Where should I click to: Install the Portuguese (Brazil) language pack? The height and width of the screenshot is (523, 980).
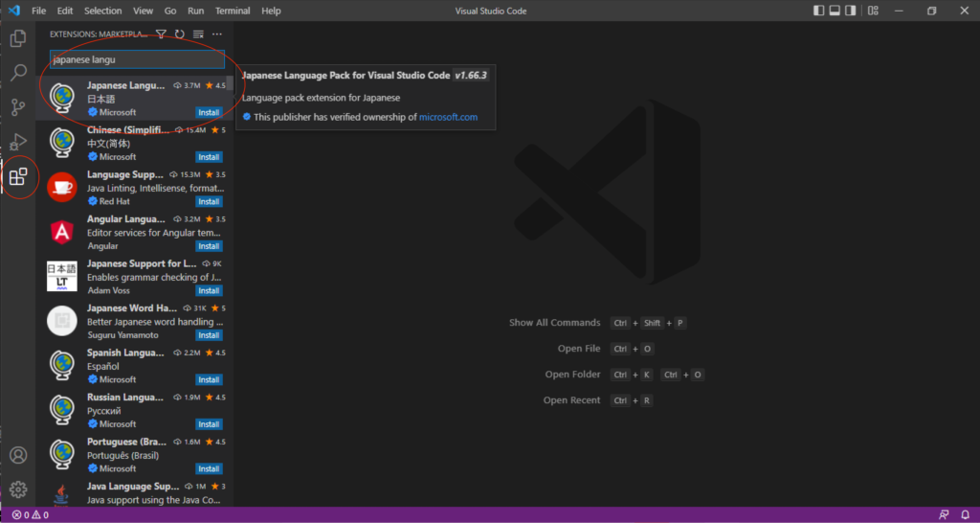click(209, 468)
